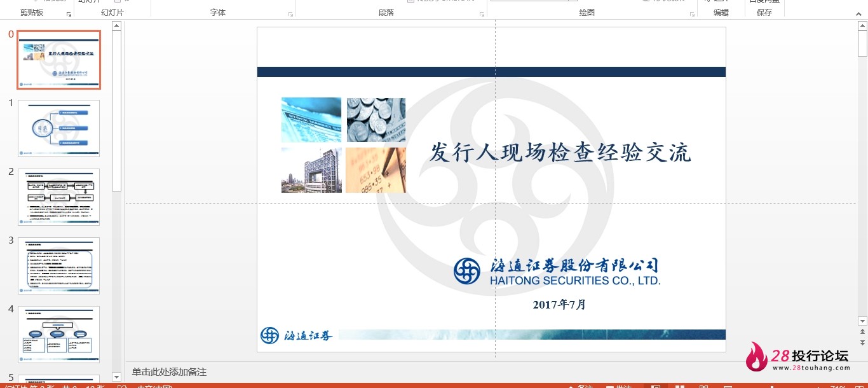Go to next slide with double-down arrow
This screenshot has width=868, height=388.
click(862, 342)
